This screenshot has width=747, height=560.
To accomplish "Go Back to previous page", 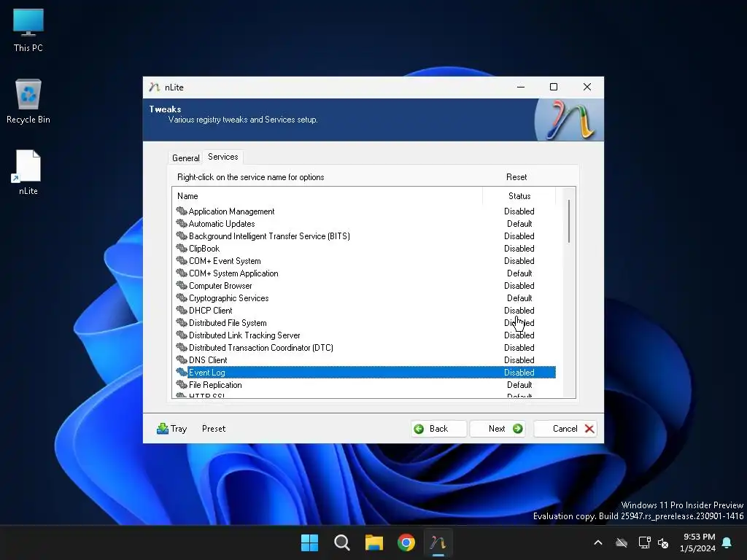I will point(438,429).
